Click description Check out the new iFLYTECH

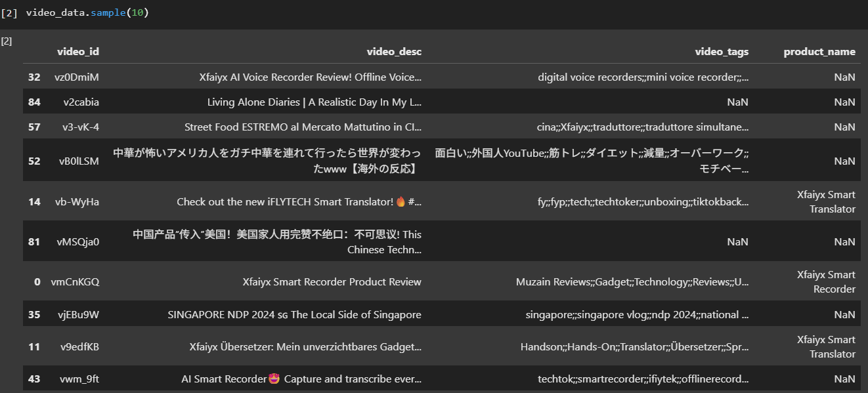point(299,202)
